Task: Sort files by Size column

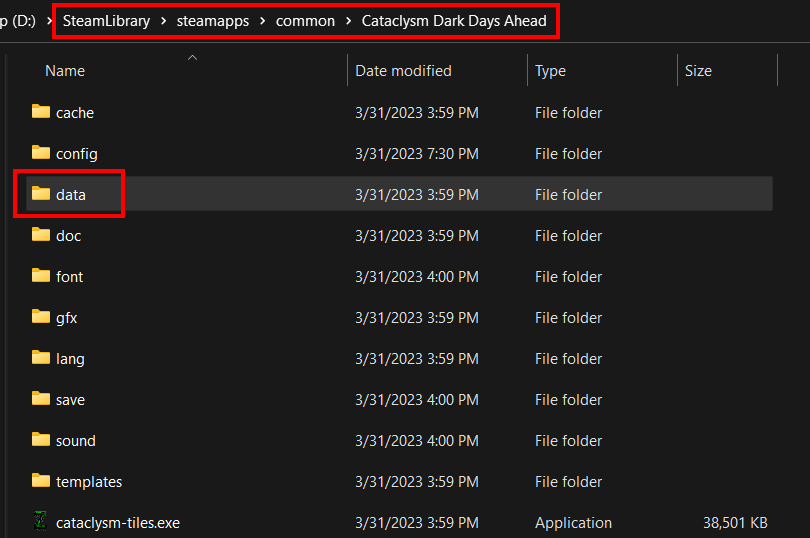Action: [698, 71]
